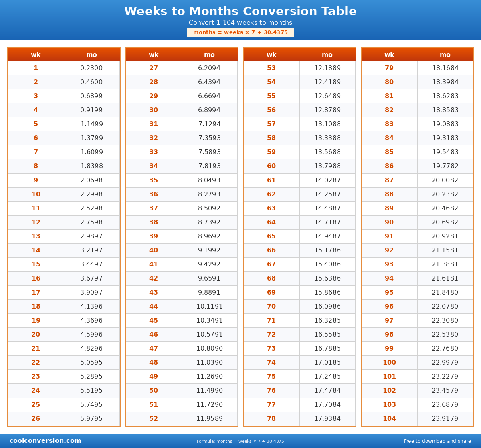The width and height of the screenshot is (481, 448).
Task: Click week number 52 in second table
Action: (154, 419)
